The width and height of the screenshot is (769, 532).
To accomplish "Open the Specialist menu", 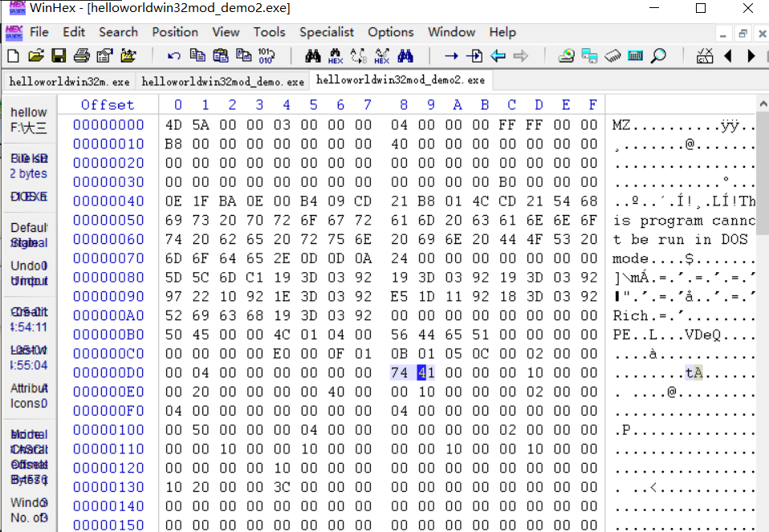I will (x=327, y=32).
